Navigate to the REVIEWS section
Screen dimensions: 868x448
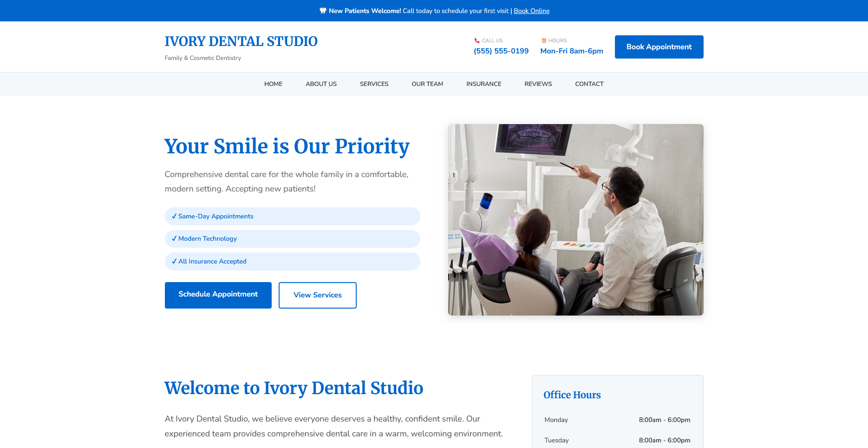tap(538, 84)
